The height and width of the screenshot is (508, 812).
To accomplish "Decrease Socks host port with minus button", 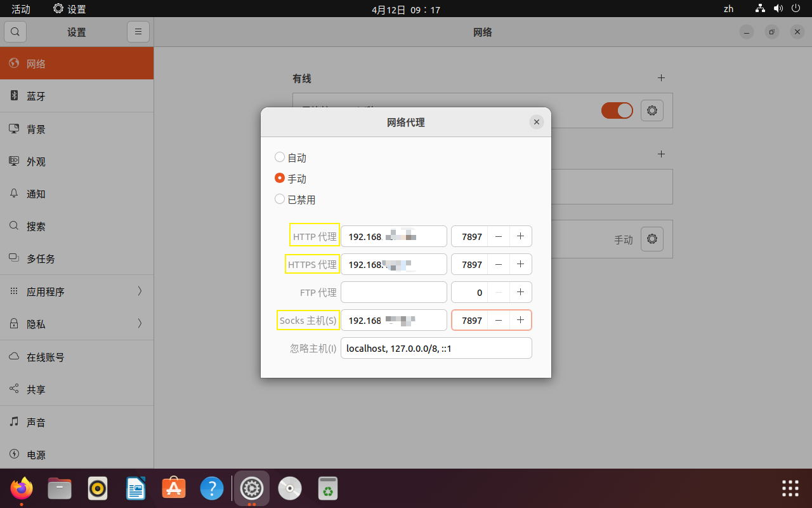I will click(499, 320).
